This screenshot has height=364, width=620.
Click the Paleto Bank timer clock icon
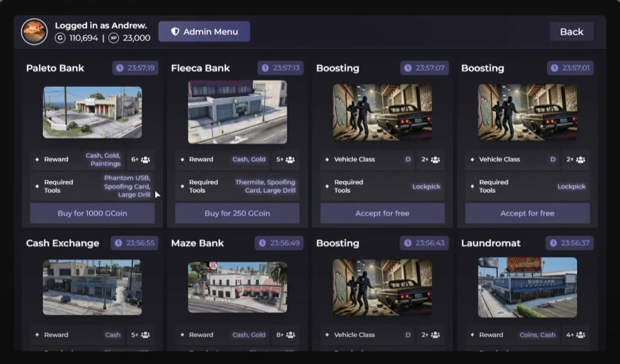(120, 68)
